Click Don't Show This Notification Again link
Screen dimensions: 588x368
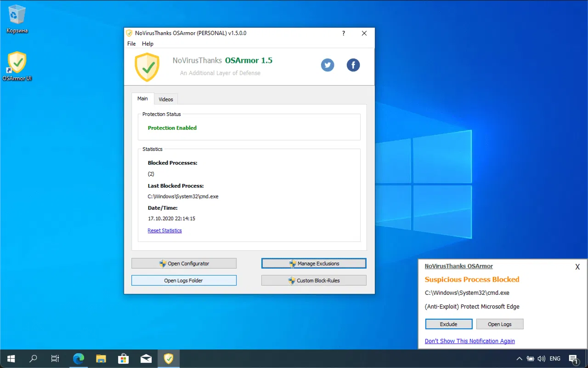coord(469,341)
